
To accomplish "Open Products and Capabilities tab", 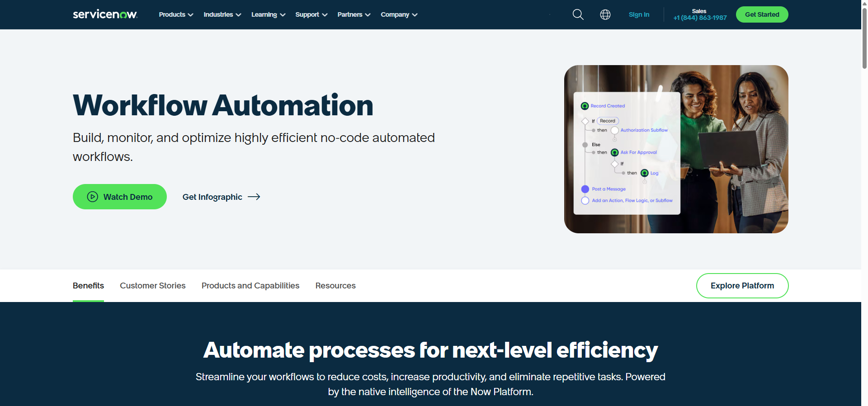I will point(250,286).
